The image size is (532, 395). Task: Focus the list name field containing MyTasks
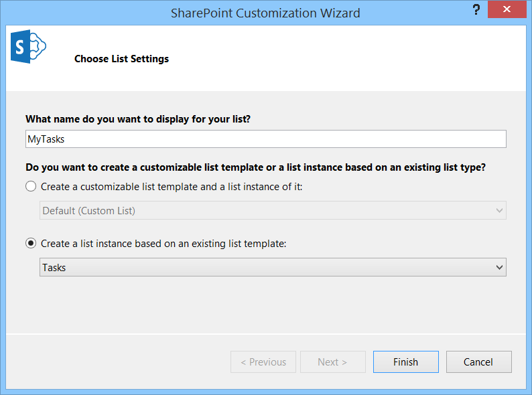point(265,139)
